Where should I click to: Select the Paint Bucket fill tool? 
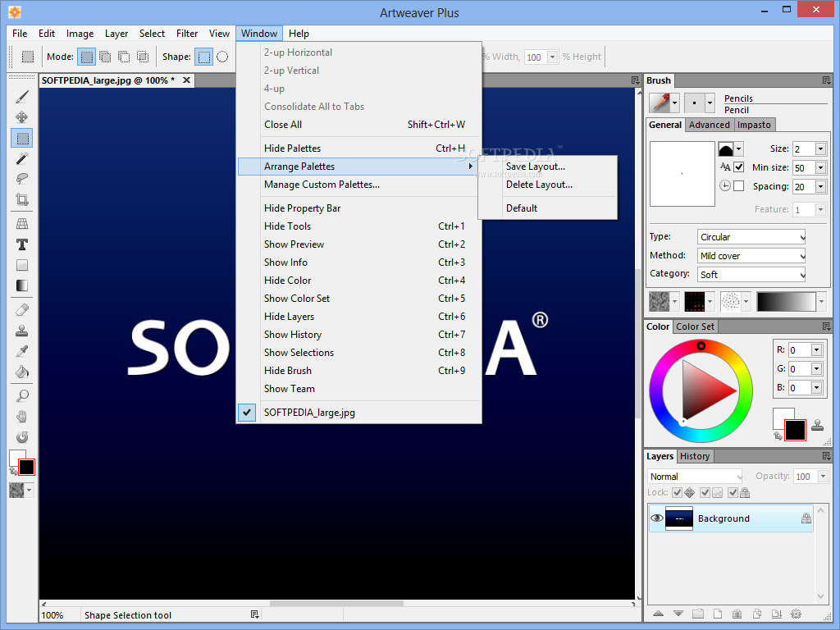(x=22, y=372)
